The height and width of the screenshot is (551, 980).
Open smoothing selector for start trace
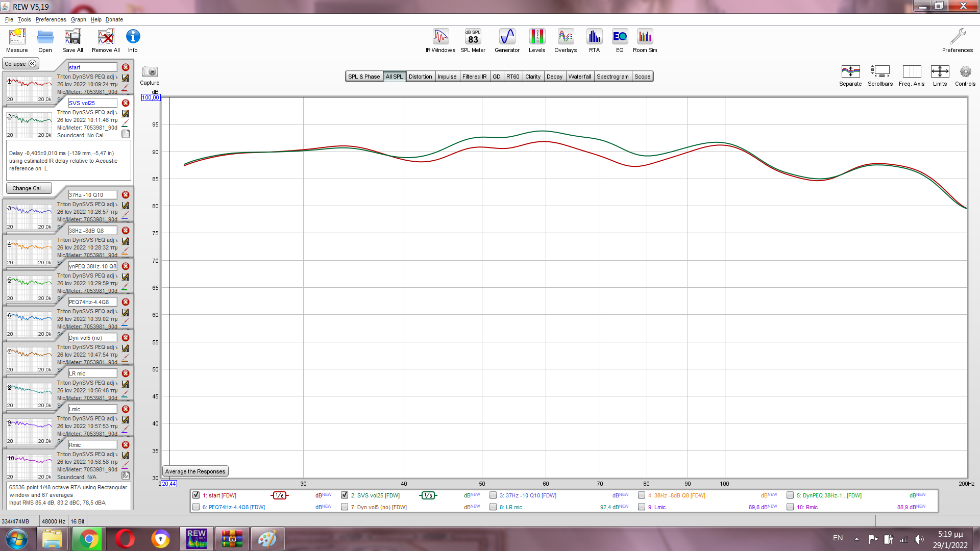[x=279, y=495]
